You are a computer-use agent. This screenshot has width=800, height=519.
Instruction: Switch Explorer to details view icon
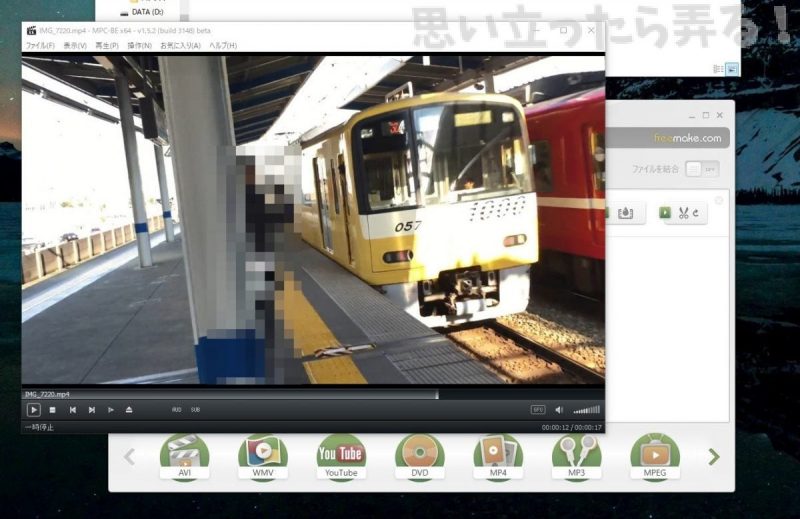click(718, 69)
